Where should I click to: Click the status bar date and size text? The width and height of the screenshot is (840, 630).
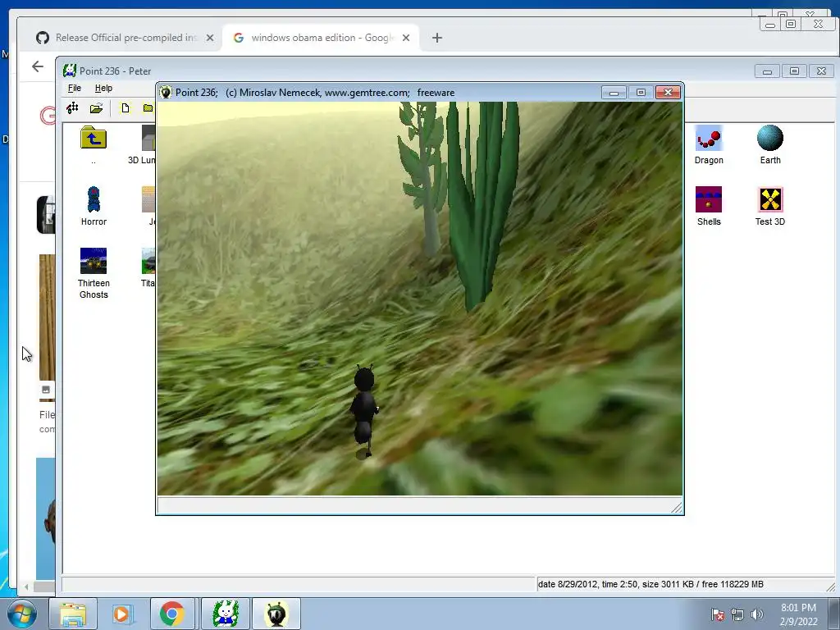click(x=651, y=584)
